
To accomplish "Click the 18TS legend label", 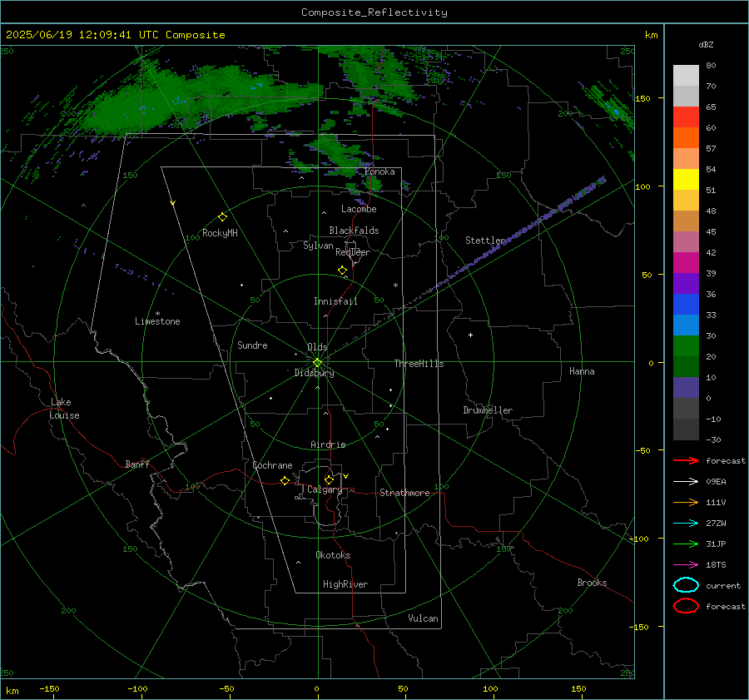I will (x=716, y=565).
